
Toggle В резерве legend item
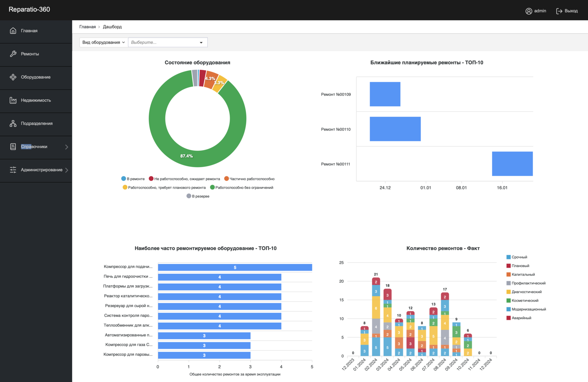198,196
